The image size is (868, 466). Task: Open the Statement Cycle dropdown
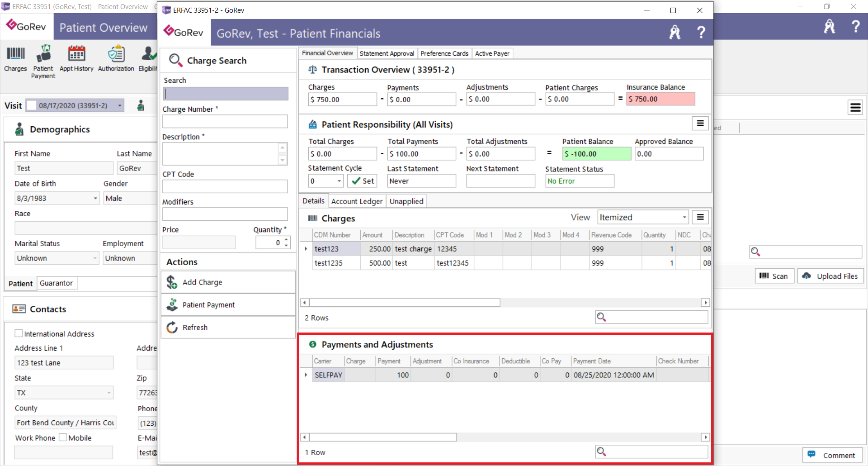(x=339, y=181)
